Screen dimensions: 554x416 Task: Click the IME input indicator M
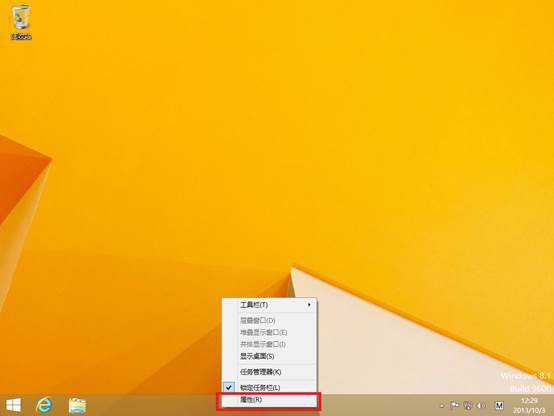click(x=499, y=405)
